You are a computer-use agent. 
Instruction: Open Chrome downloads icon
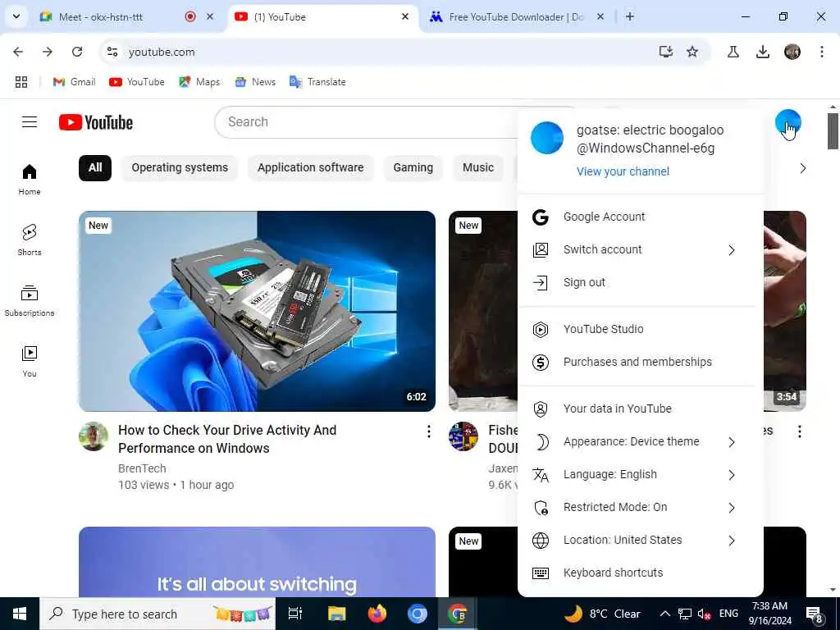click(762, 52)
